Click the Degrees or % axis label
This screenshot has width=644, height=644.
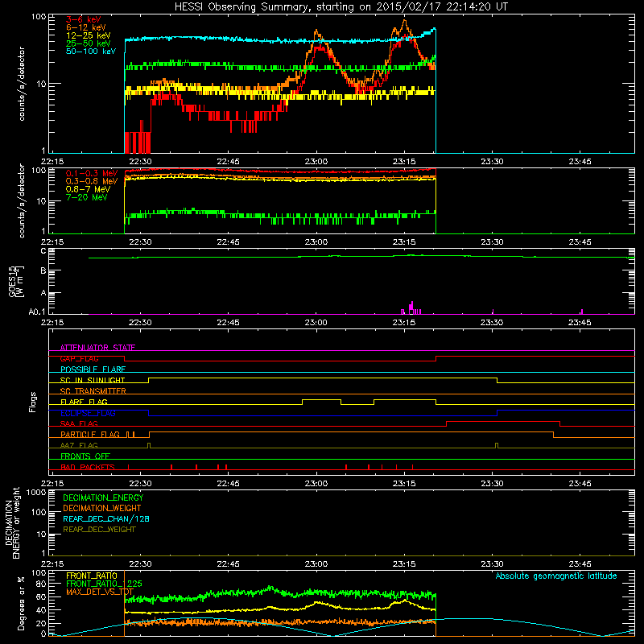21,603
